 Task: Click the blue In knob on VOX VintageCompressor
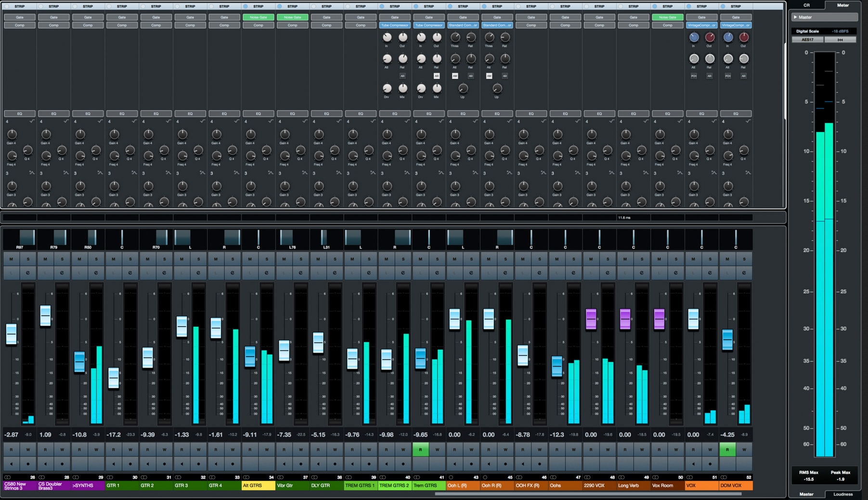pyautogui.click(x=694, y=37)
